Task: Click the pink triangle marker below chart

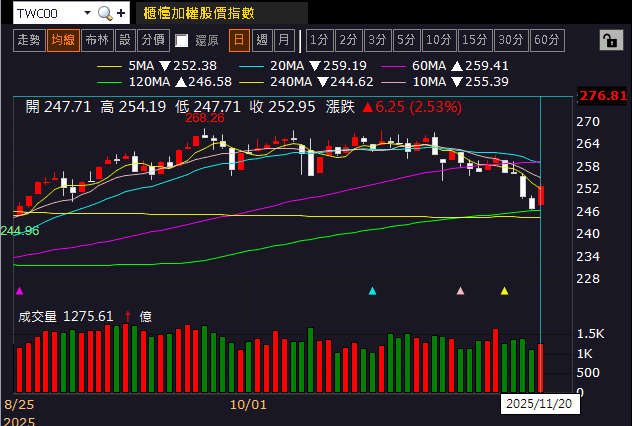Action: 460,291
